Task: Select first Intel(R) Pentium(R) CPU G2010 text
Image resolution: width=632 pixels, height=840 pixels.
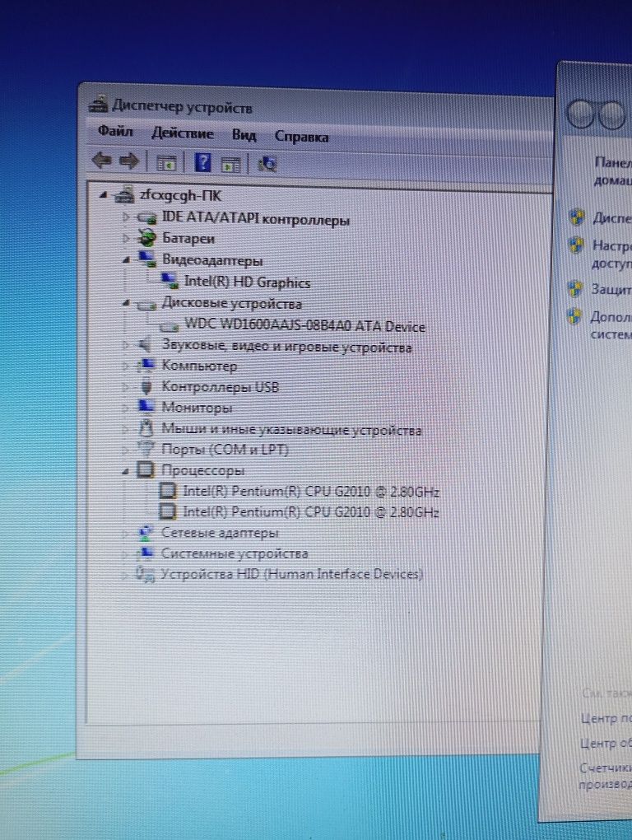Action: (311, 492)
